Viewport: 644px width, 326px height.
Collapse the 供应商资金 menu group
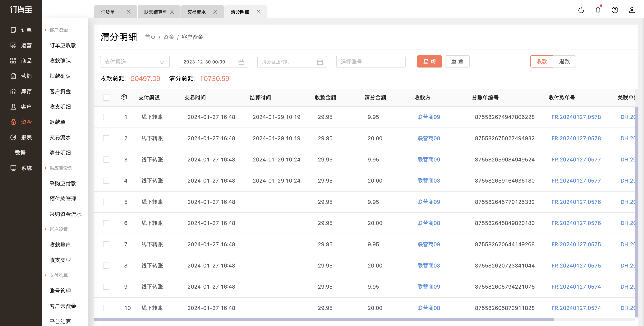point(59,168)
